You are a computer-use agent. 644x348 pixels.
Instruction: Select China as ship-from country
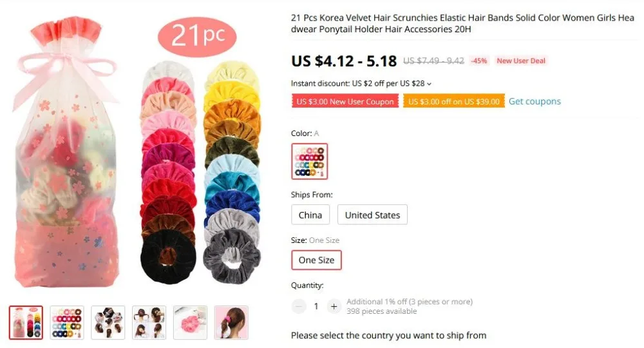click(x=310, y=215)
